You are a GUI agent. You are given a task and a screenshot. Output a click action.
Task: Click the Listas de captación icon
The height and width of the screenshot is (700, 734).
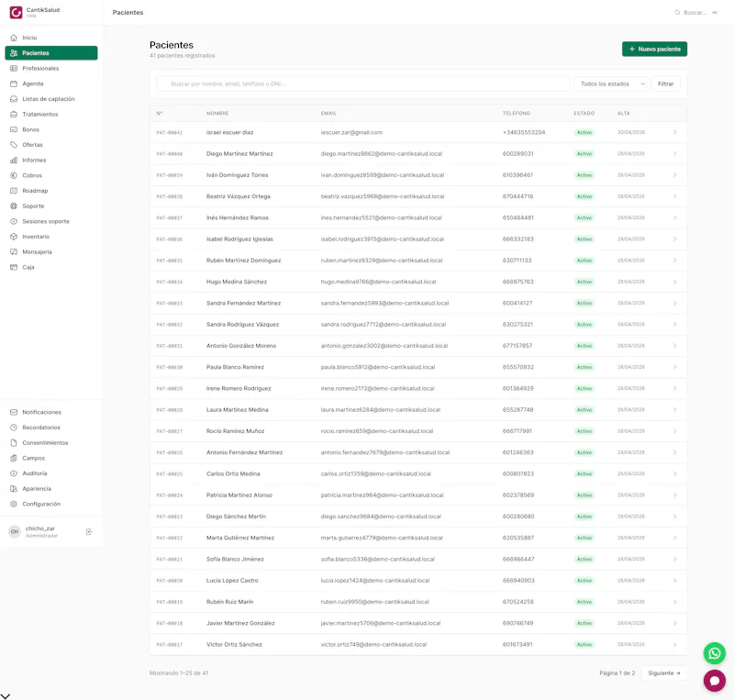pos(14,99)
